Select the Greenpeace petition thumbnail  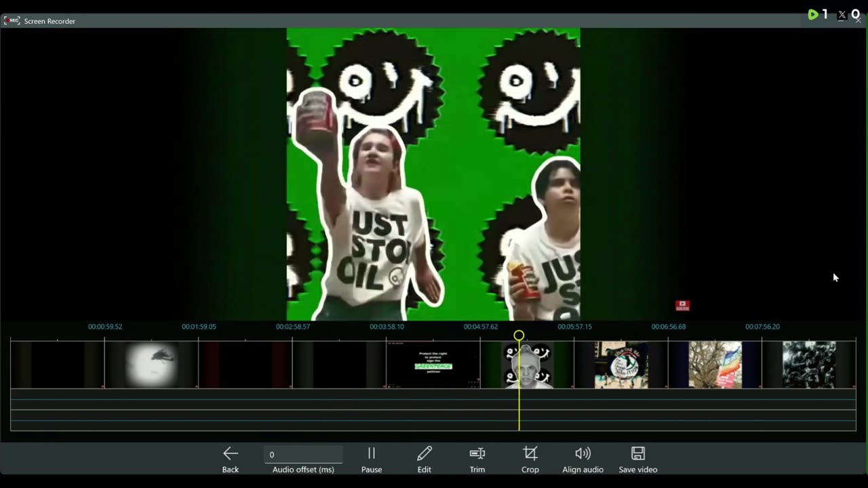[x=433, y=365]
